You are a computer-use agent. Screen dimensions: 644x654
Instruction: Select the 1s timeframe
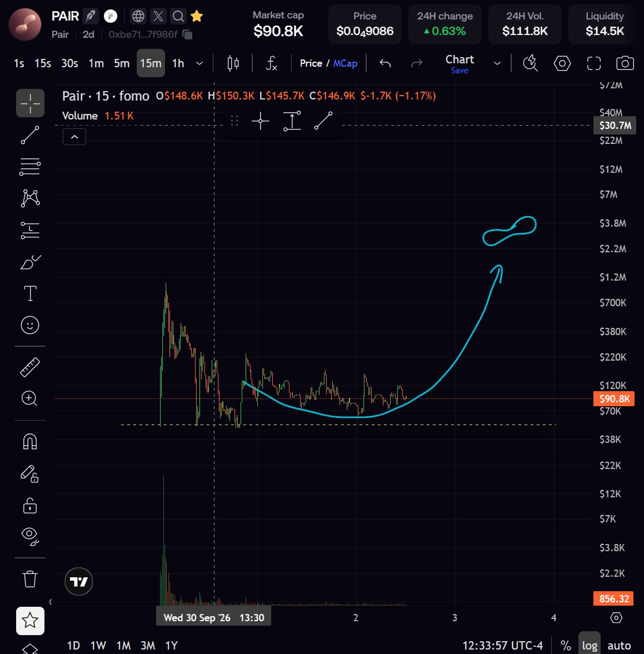point(19,63)
